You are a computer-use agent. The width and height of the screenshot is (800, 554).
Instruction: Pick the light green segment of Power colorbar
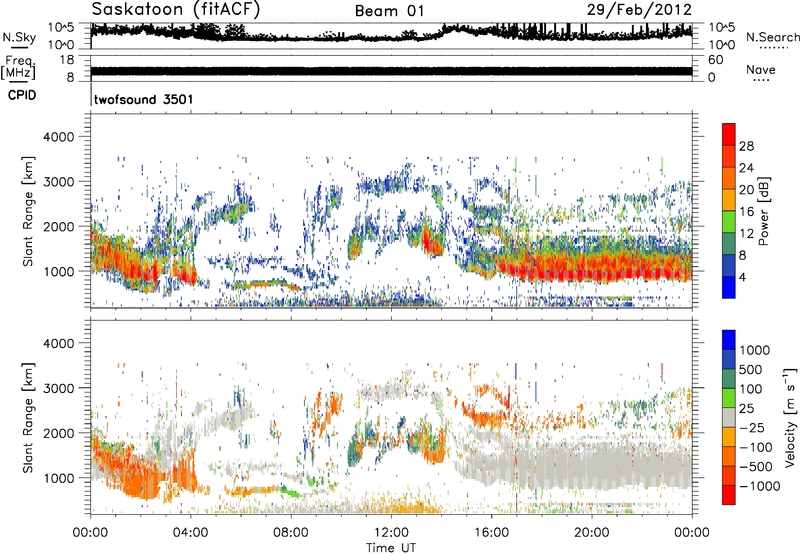tap(729, 221)
